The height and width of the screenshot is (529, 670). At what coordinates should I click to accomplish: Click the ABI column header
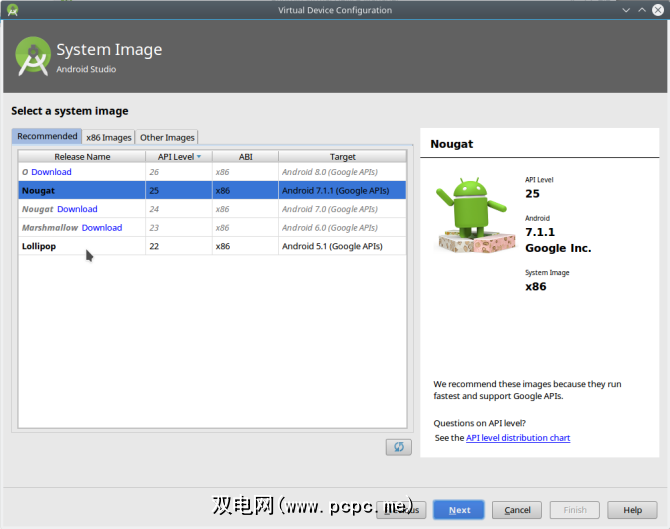coord(245,157)
